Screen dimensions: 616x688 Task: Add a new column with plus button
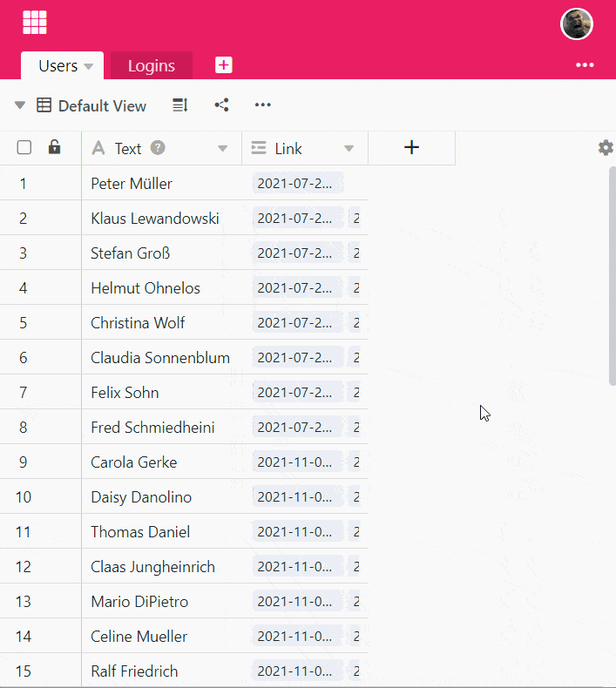[411, 148]
